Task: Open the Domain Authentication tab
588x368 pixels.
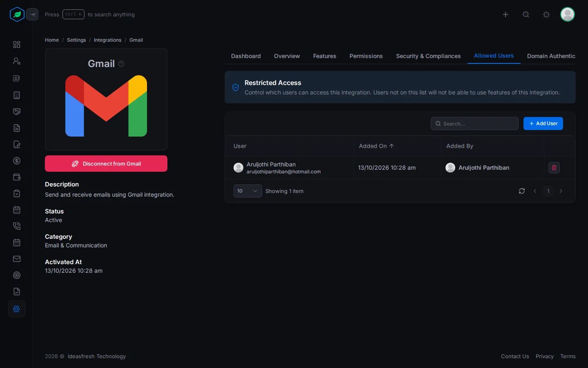Action: point(551,56)
